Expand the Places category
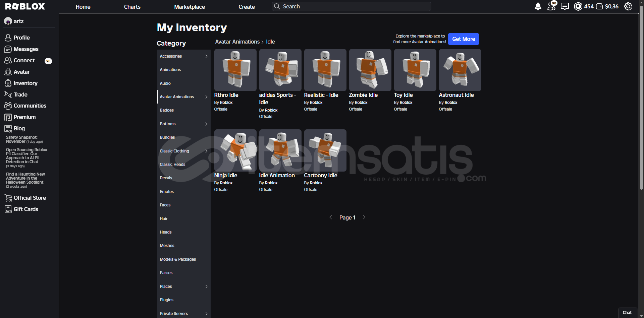 (206, 287)
